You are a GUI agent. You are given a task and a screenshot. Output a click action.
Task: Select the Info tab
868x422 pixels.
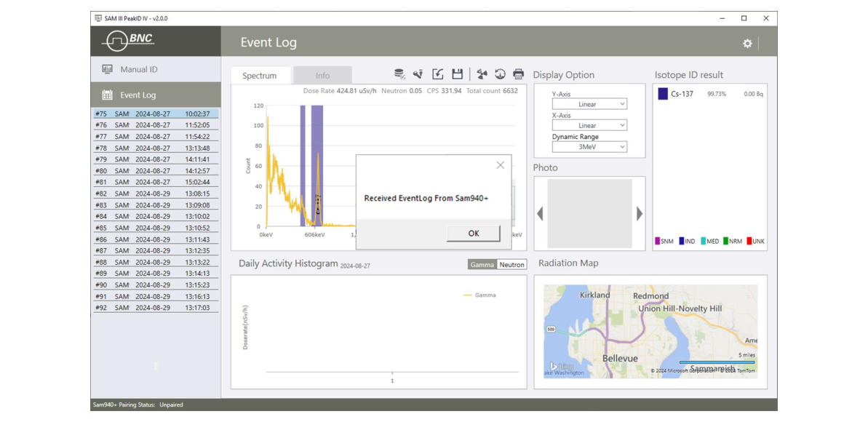[x=323, y=76]
